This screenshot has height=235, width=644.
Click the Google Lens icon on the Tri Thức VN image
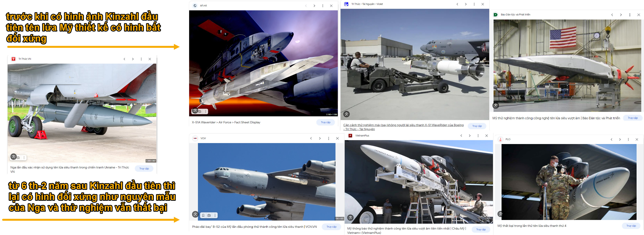pos(13,157)
